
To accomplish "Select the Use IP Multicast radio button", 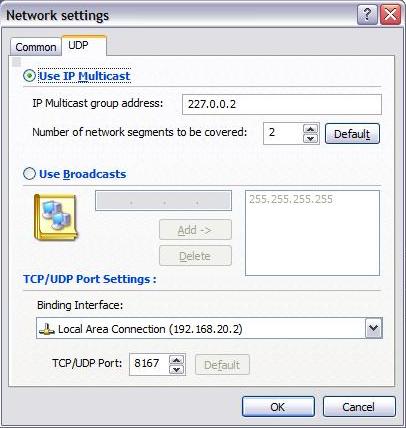I will click(x=29, y=76).
